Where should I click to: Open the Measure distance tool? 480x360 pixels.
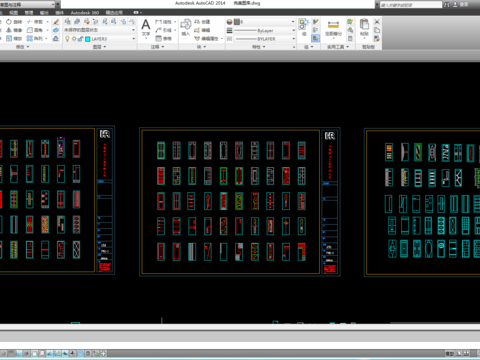click(333, 27)
